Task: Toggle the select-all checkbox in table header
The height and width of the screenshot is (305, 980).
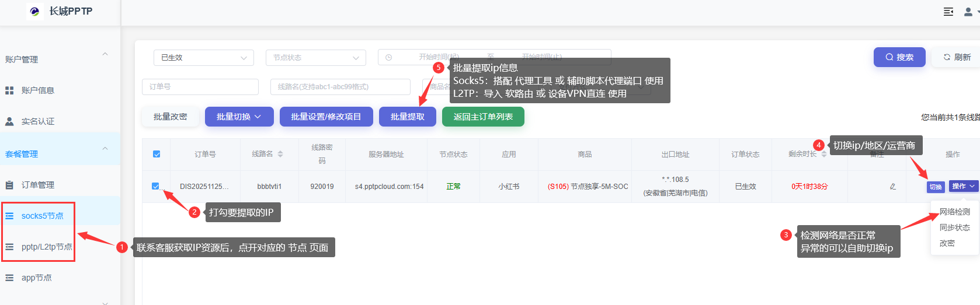Action: tap(157, 154)
